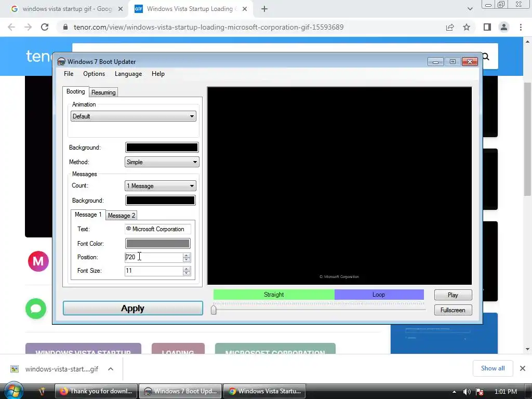Click the pink M user avatar
Image resolution: width=532 pixels, height=399 pixels.
pos(38,261)
